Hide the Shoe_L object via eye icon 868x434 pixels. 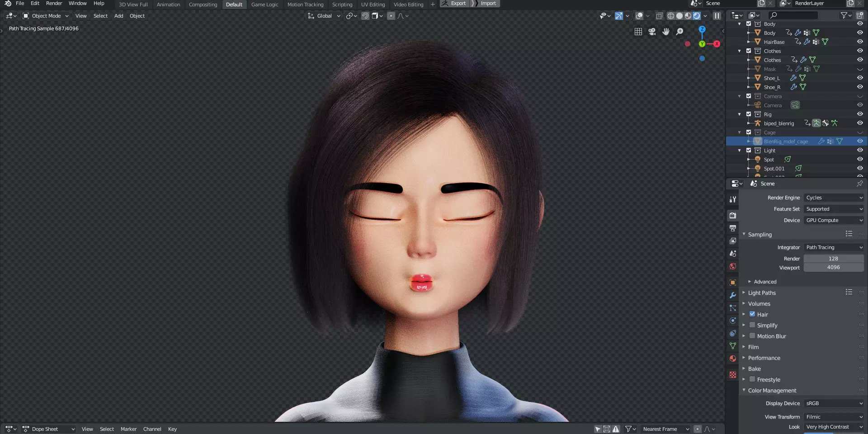[x=860, y=78]
